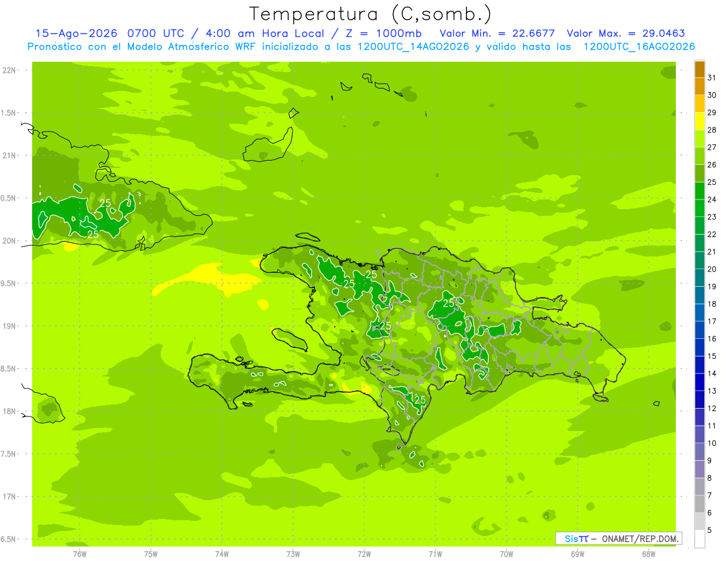Click the '14' label on the color bar

[712, 373]
